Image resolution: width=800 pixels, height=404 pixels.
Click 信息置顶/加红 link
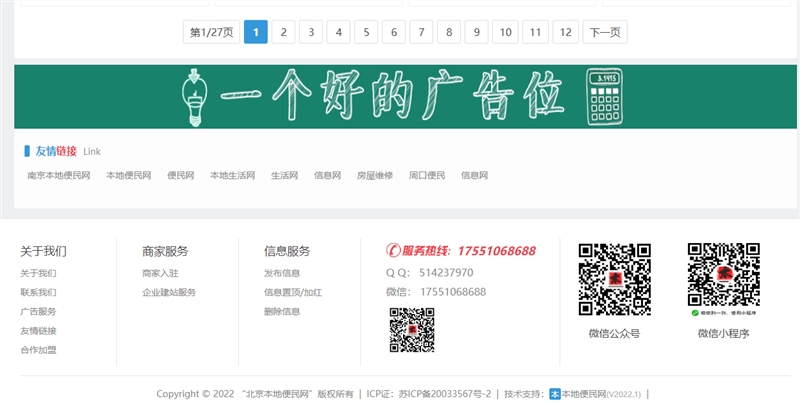coord(292,292)
